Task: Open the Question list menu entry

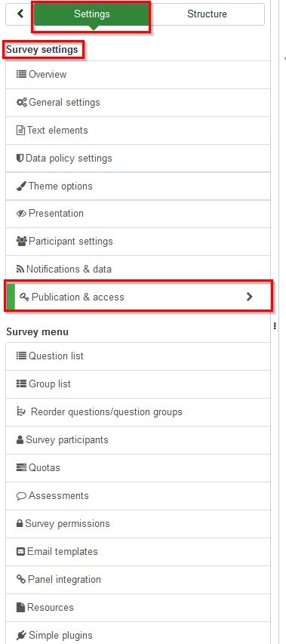Action: (x=138, y=356)
